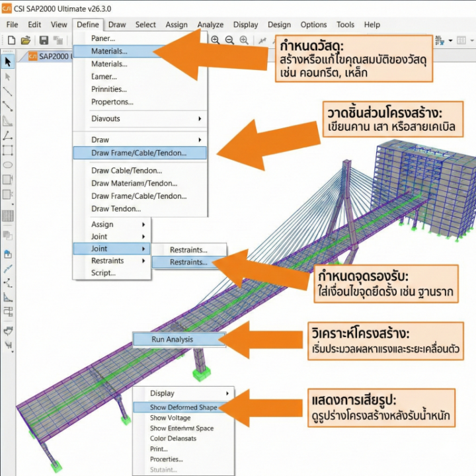
Task: Choose highlighted Restraints... in Joint submenu
Action: point(188,262)
